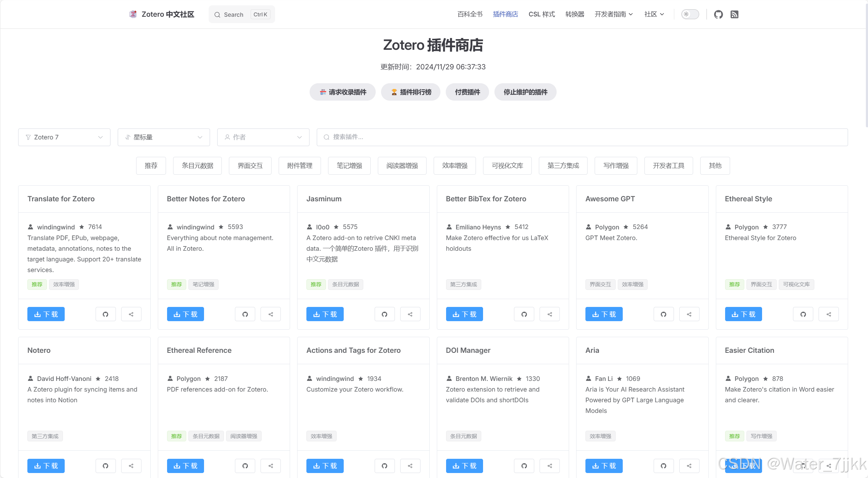Share the DOI Manager plugin
Image resolution: width=868 pixels, height=478 pixels.
[550, 466]
